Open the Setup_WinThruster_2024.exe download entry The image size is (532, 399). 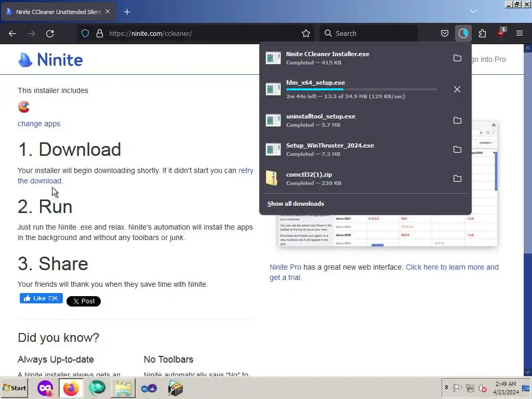(354, 150)
